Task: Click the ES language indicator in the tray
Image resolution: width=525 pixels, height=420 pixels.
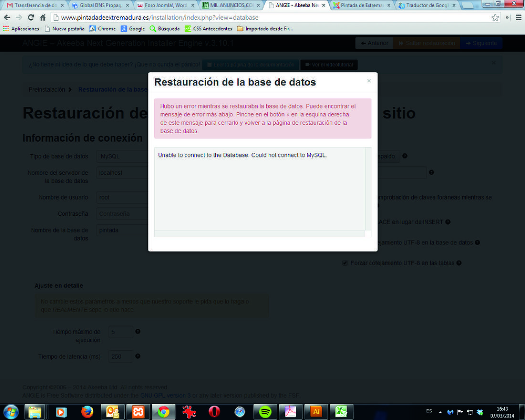Action: click(x=429, y=411)
